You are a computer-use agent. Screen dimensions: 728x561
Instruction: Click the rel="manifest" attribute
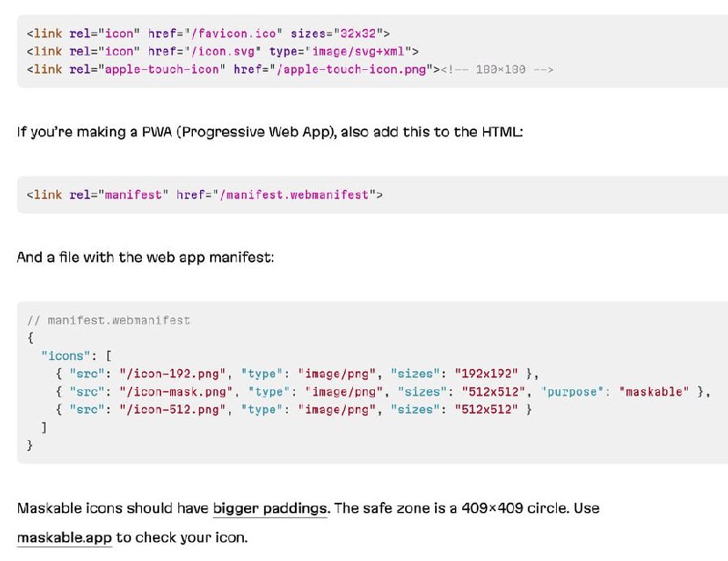coord(119,195)
